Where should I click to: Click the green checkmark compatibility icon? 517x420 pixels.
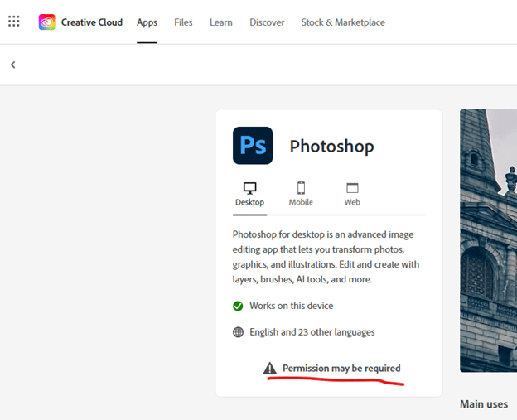238,306
